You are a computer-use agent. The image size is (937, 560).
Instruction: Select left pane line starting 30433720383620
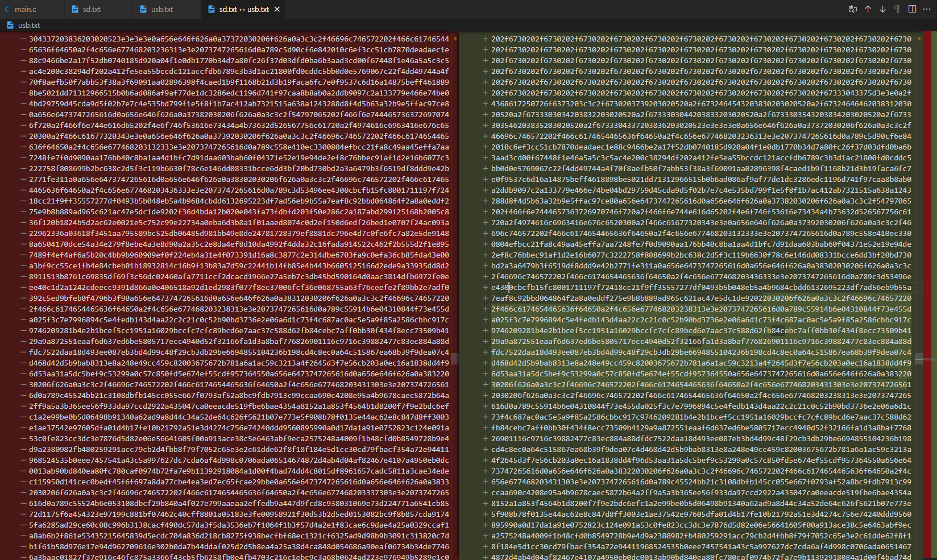click(239, 39)
